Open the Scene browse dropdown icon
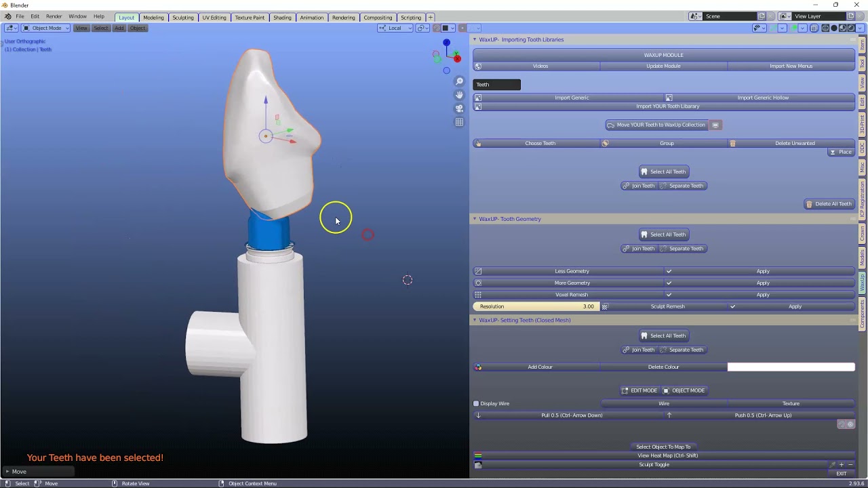The height and width of the screenshot is (488, 868). pos(696,16)
